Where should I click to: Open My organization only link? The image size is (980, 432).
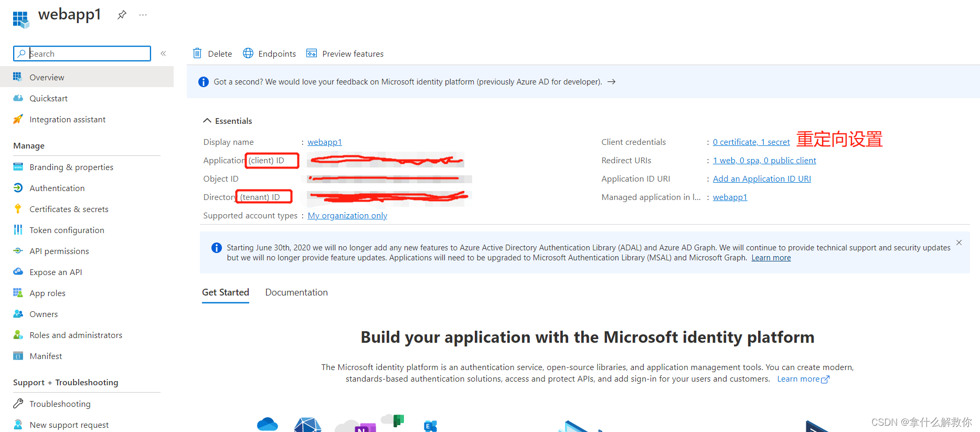point(347,215)
